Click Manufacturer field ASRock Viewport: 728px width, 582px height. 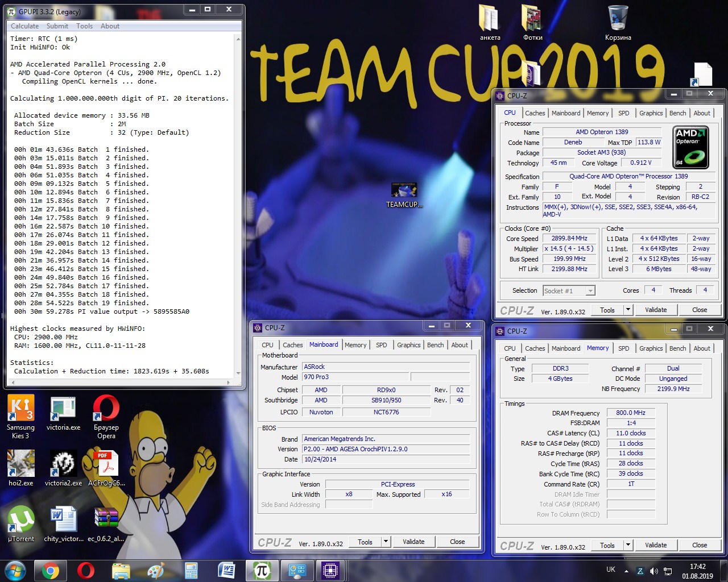386,367
